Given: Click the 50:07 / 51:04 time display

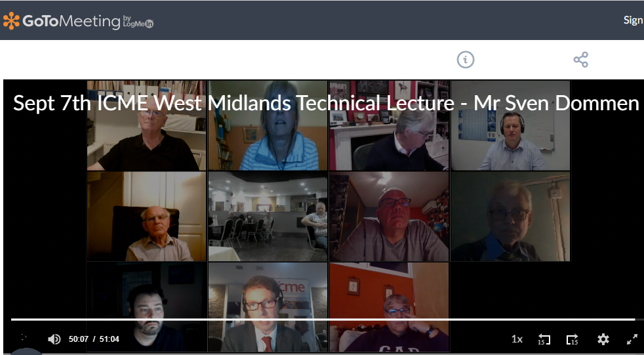Looking at the screenshot, I should click(x=94, y=339).
